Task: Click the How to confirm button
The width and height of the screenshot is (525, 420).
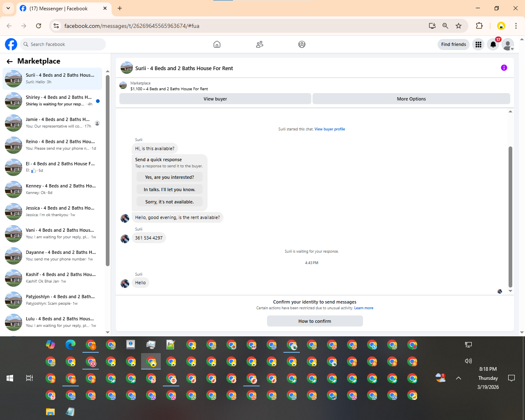Action: pos(315,321)
